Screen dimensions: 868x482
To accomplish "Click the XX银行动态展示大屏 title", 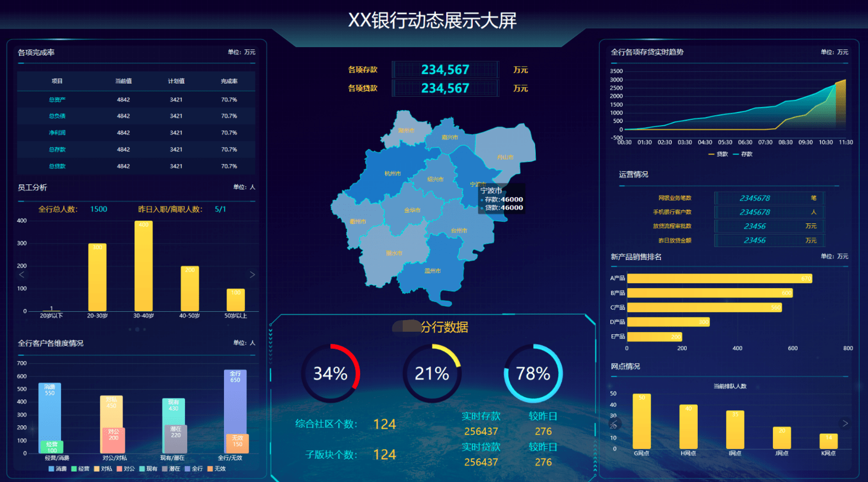I will tap(432, 20).
